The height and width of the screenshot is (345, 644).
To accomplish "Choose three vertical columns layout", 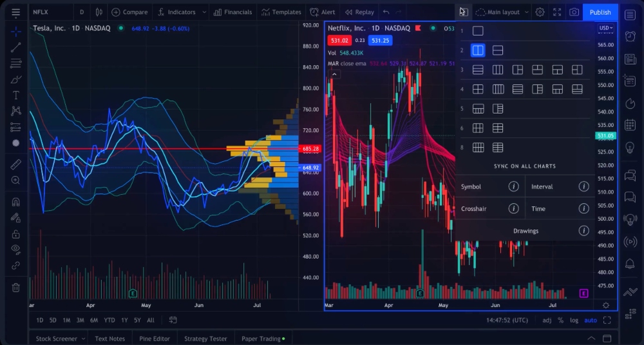I will point(498,70).
